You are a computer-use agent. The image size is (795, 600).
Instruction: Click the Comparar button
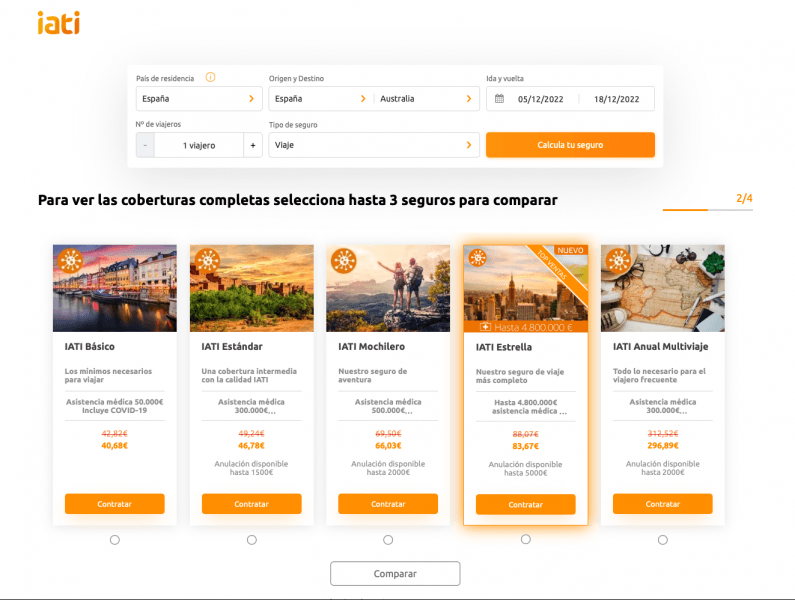click(395, 574)
